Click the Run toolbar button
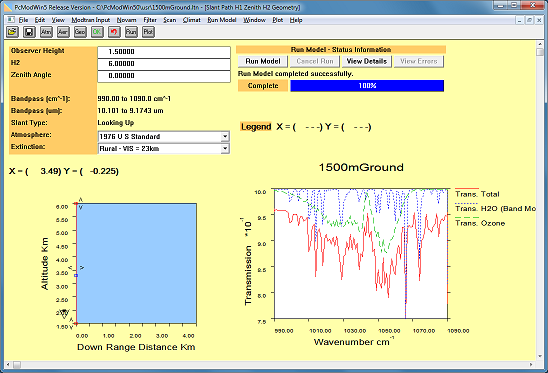 click(x=131, y=32)
